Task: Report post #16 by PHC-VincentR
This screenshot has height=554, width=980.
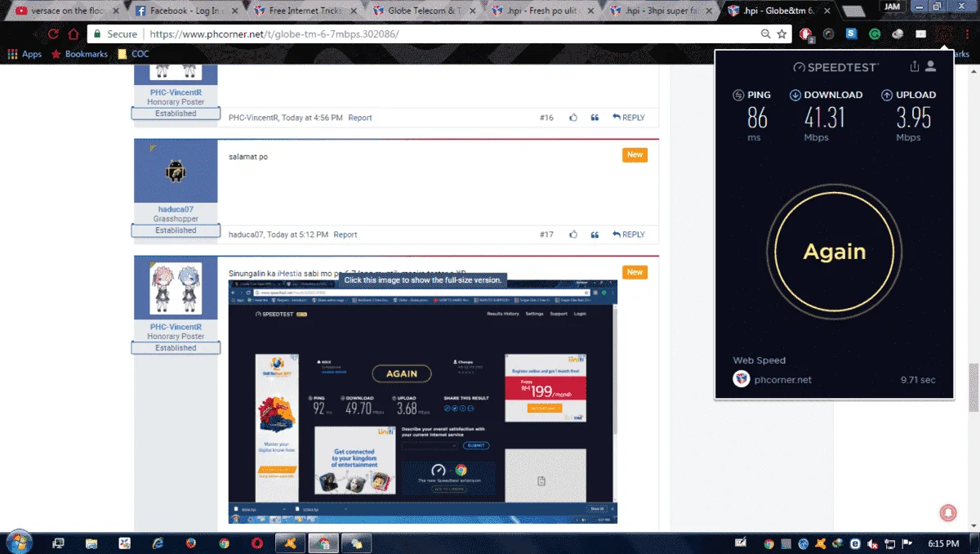Action: point(360,118)
